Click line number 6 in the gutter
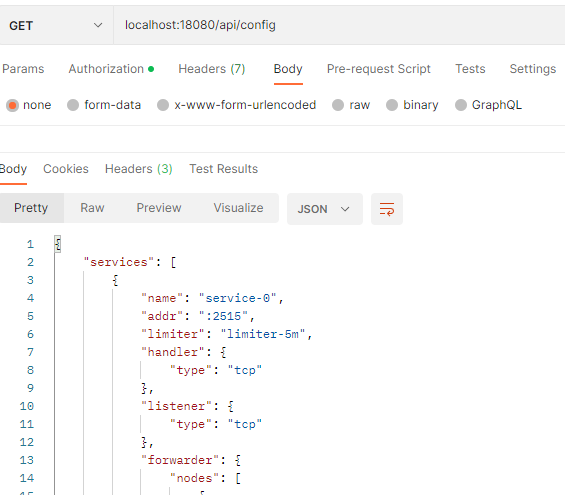565x495 pixels. [x=30, y=334]
